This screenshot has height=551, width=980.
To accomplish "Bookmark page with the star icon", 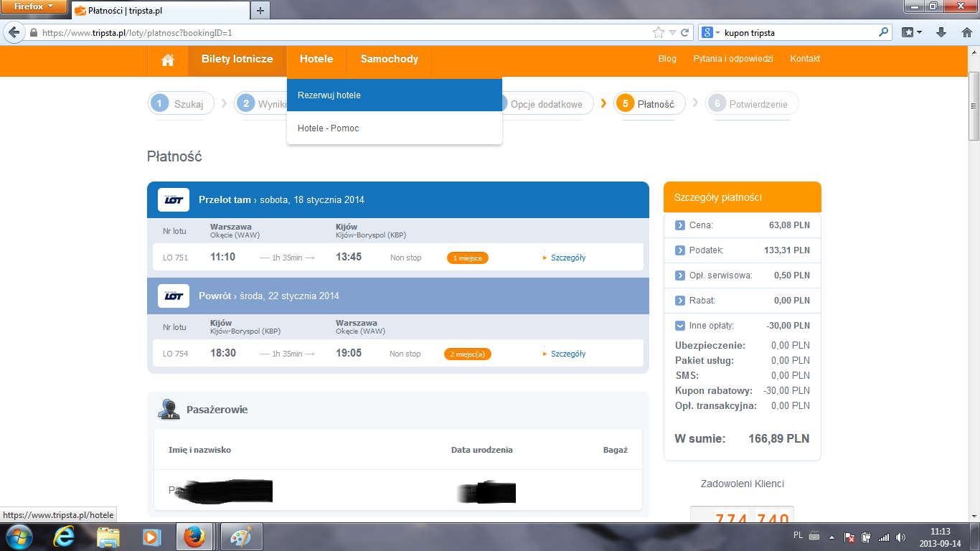I will click(x=658, y=33).
